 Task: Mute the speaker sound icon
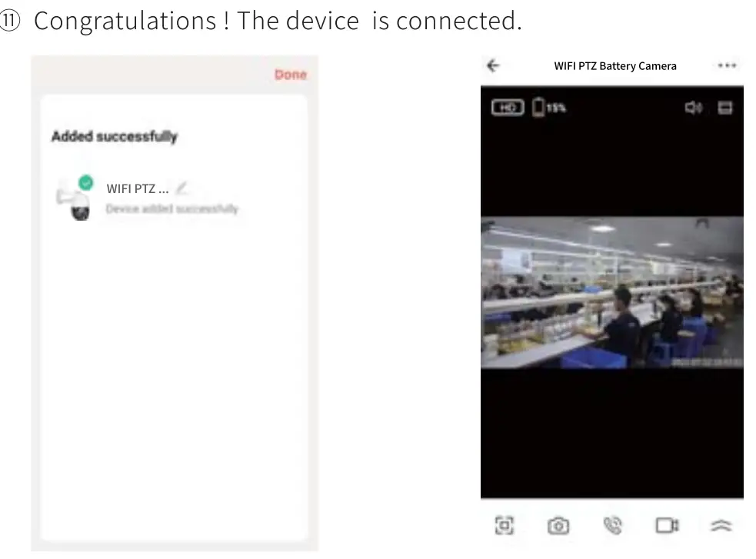point(694,108)
